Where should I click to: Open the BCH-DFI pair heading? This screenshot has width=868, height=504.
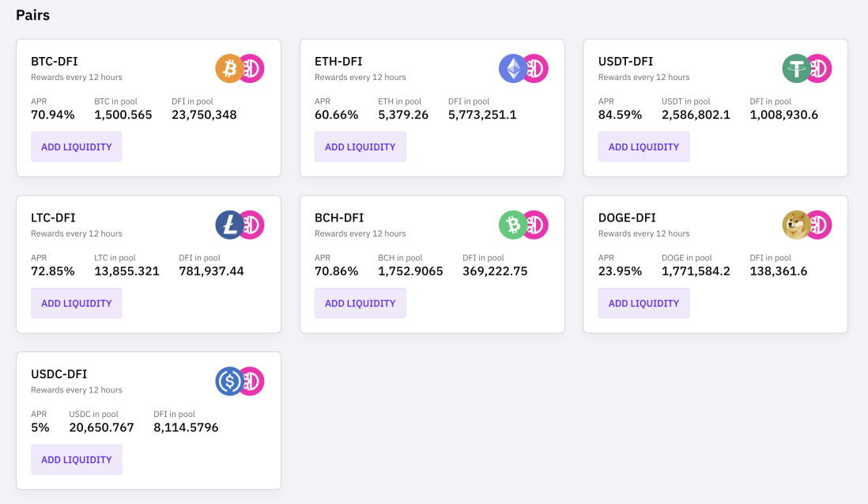tap(339, 218)
